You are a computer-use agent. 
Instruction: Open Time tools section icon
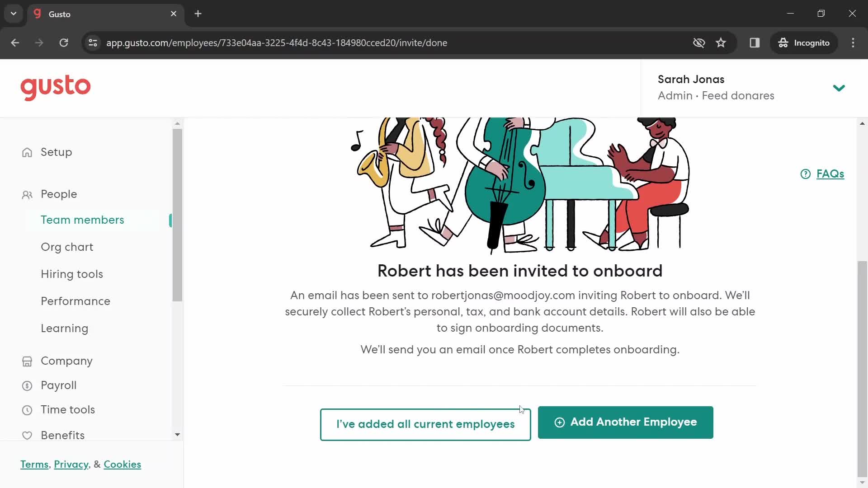coord(27,410)
